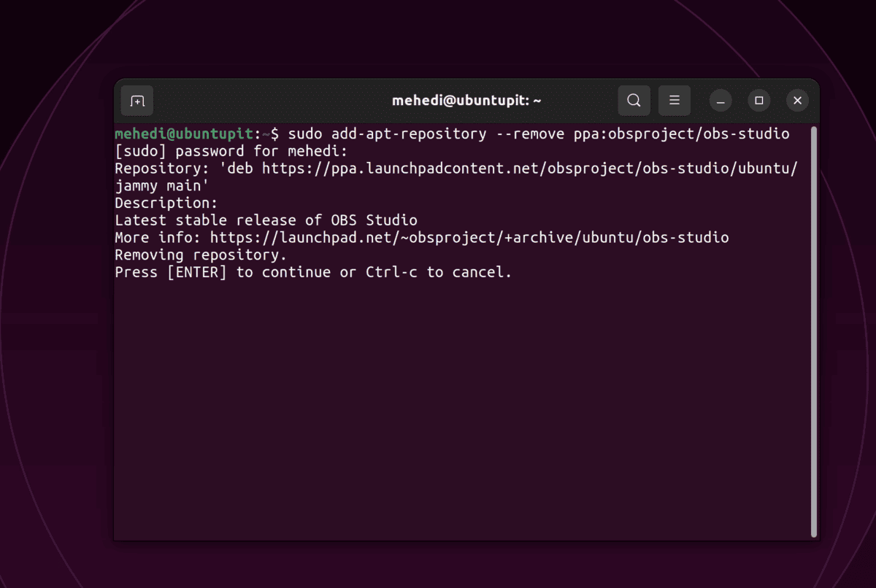Open the hamburger main menu

(x=675, y=101)
